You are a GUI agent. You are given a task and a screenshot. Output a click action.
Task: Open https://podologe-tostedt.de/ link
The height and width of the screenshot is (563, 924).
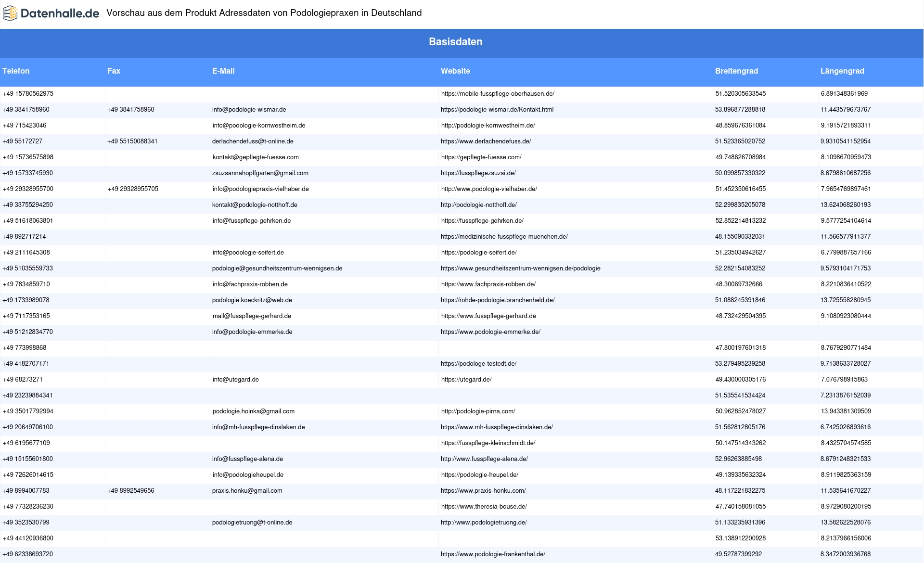click(478, 364)
